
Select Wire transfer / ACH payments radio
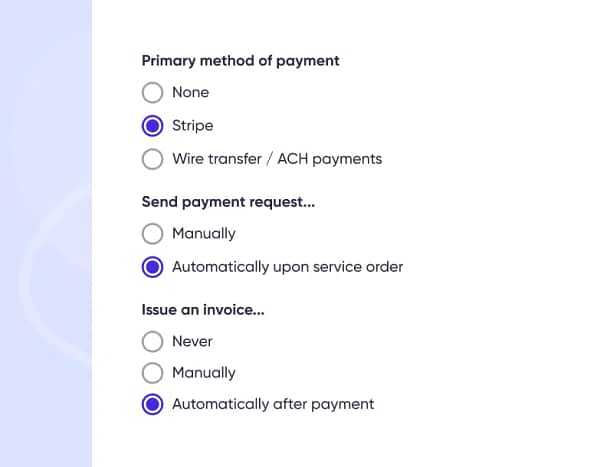pos(152,159)
